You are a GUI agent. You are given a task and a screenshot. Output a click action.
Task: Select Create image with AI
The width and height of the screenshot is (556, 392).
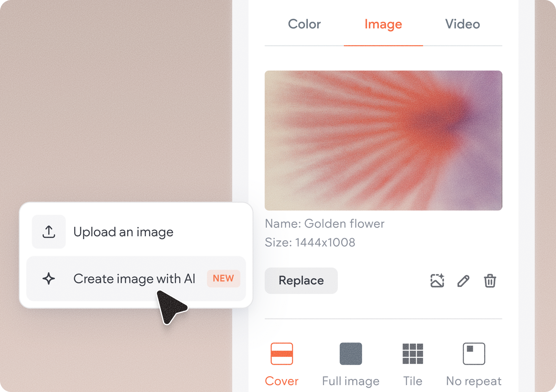(x=136, y=279)
